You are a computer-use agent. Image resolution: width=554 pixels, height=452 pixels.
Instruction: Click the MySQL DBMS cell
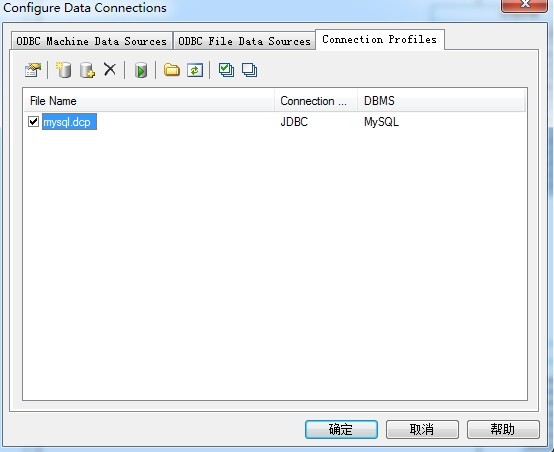coord(381,122)
